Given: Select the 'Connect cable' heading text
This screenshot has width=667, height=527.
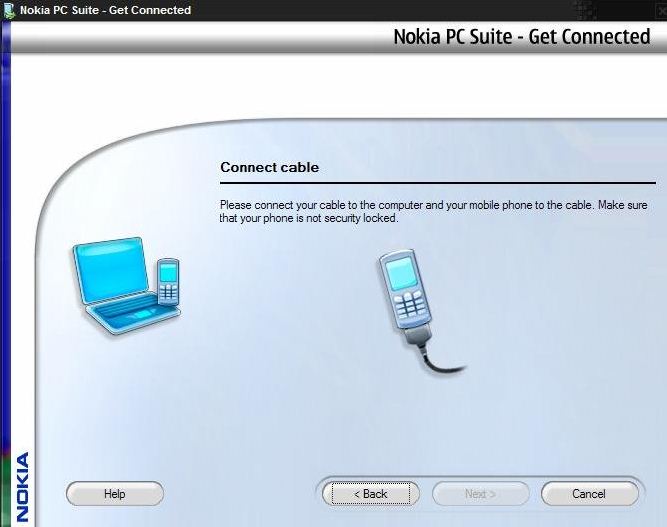Looking at the screenshot, I should pos(269,167).
